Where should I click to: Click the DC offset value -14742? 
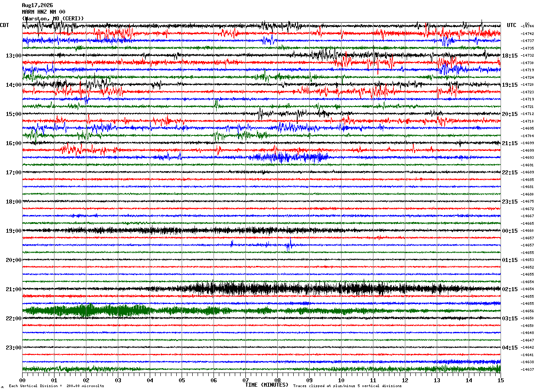click(x=527, y=34)
